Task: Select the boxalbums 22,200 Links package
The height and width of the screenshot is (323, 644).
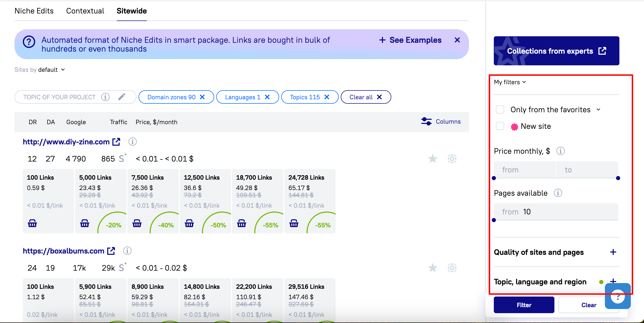Action: click(258, 300)
